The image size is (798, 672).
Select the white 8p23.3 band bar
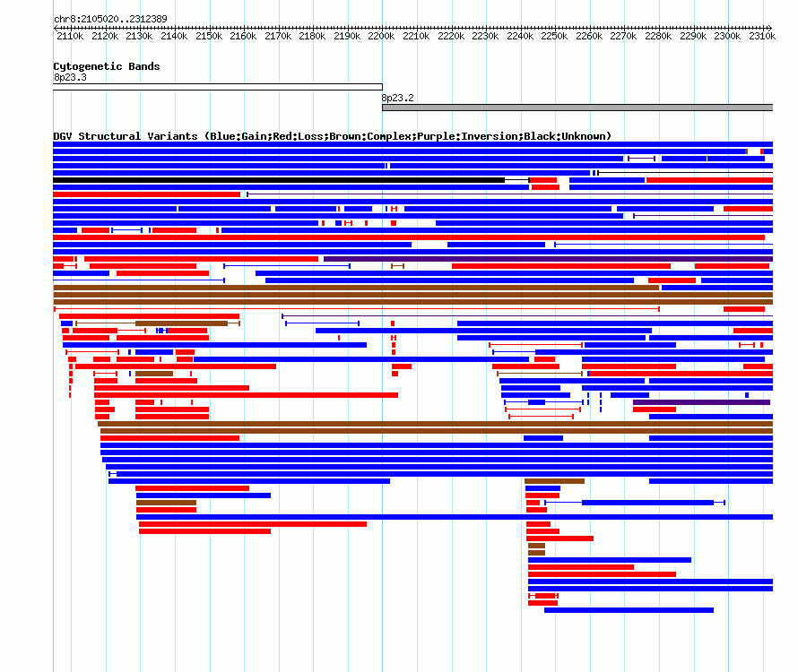point(218,87)
